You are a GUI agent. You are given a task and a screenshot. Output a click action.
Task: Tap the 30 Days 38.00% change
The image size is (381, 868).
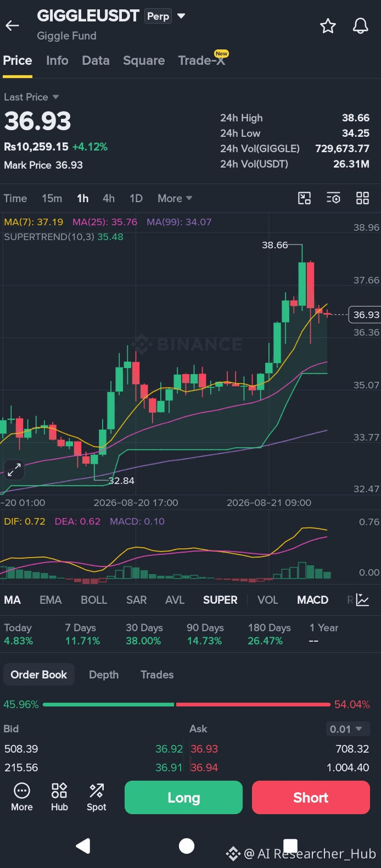click(x=144, y=634)
